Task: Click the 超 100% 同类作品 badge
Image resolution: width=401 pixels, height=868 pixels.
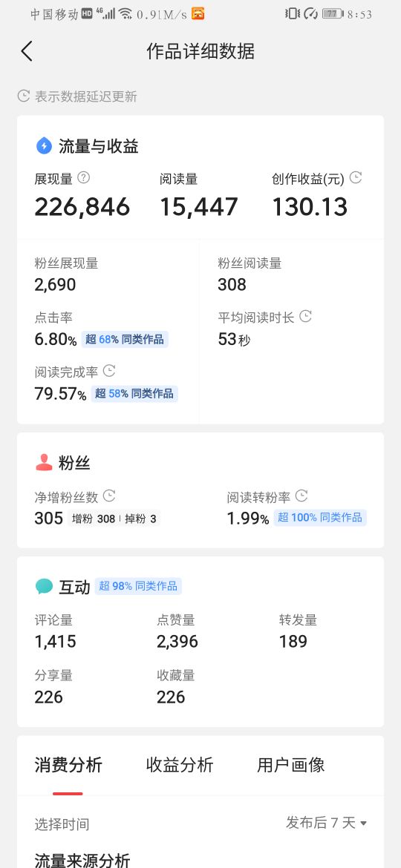Action: 320,518
